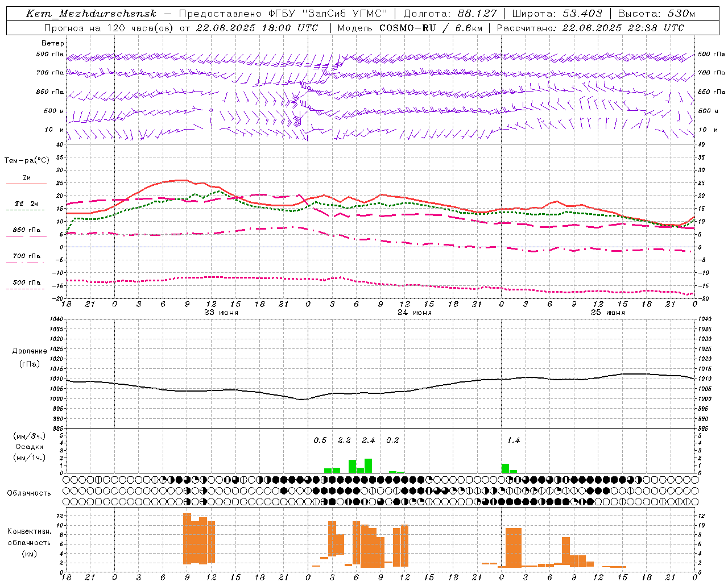Click the Долгота: 88.127 value

pos(450,14)
